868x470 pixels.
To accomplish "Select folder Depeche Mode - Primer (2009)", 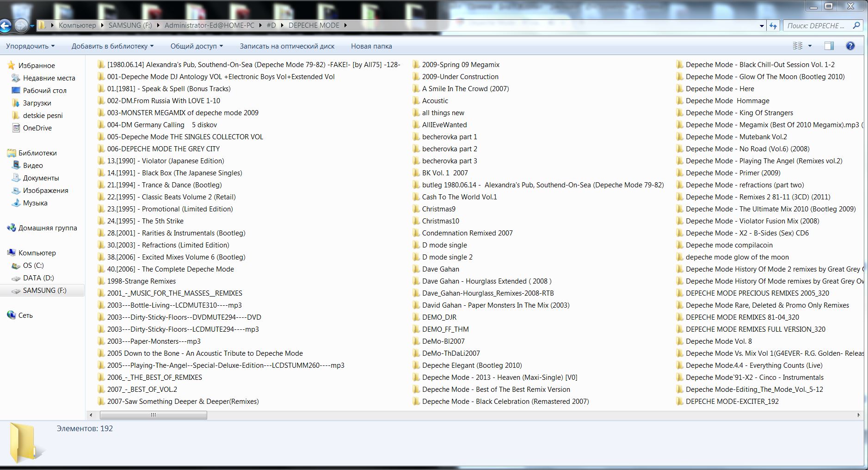I will (733, 173).
